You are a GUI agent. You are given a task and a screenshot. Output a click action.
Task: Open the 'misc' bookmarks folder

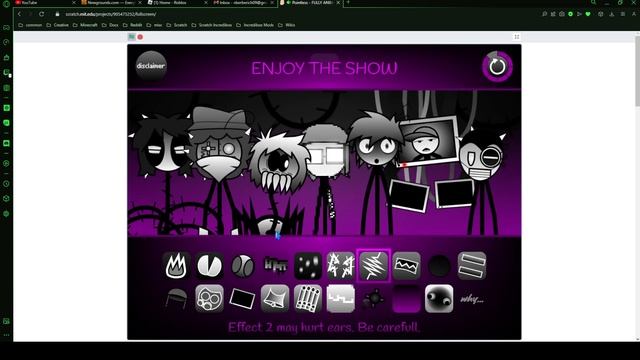[155, 25]
